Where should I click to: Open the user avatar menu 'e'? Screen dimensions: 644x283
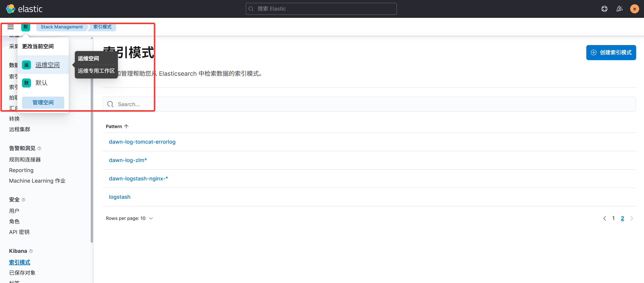click(634, 9)
